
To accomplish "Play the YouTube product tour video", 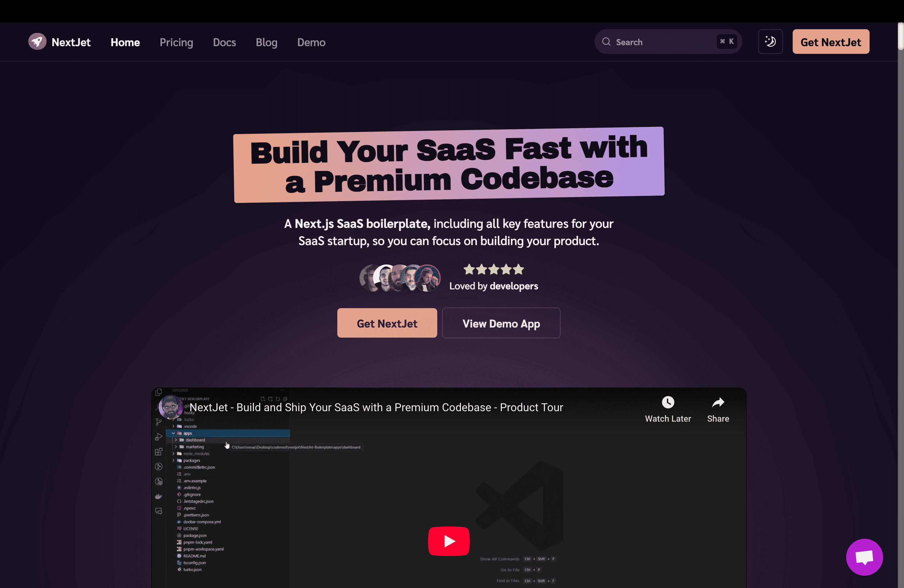I will click(449, 541).
